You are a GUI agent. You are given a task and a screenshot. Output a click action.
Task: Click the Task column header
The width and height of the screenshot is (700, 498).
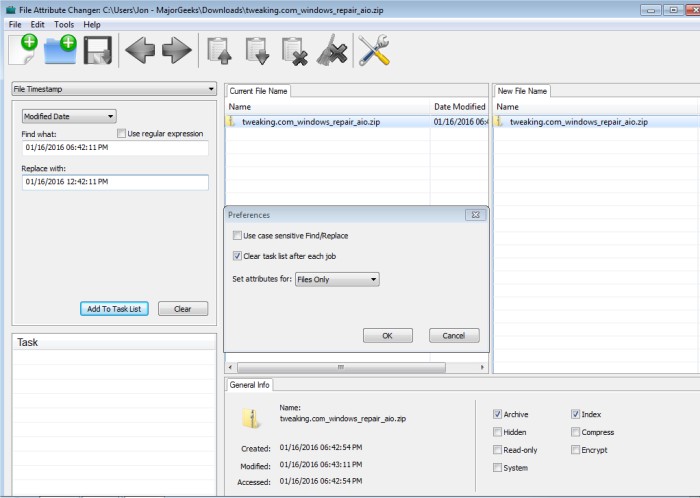coord(114,342)
